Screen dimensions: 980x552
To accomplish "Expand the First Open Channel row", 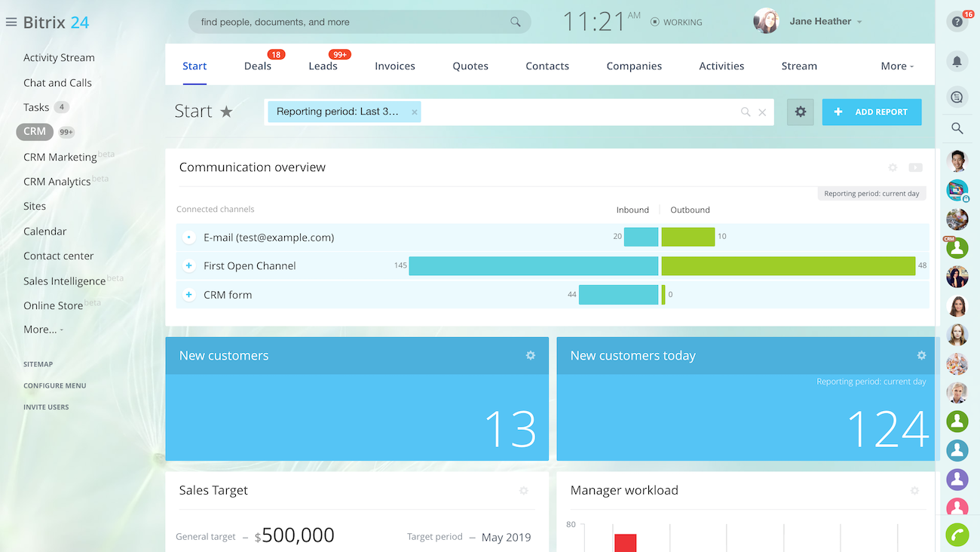I will pyautogui.click(x=188, y=265).
